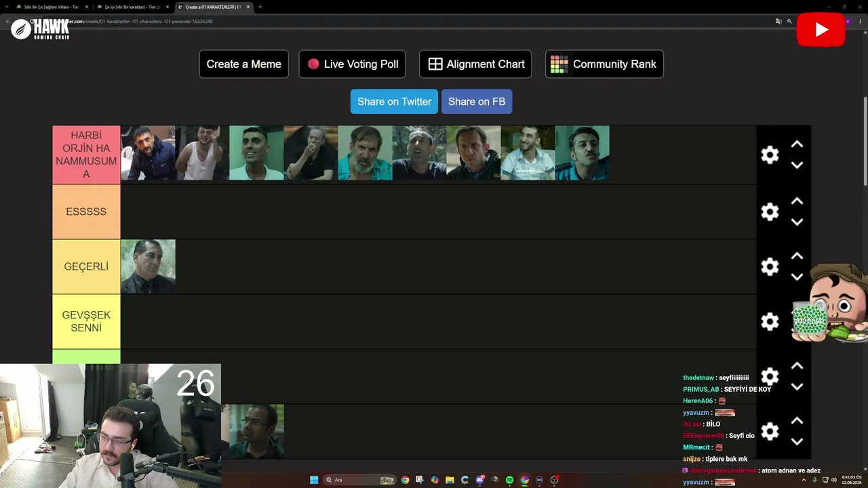
Task: Pick the man in teal patterned shirt thumbnail
Action: click(x=365, y=153)
